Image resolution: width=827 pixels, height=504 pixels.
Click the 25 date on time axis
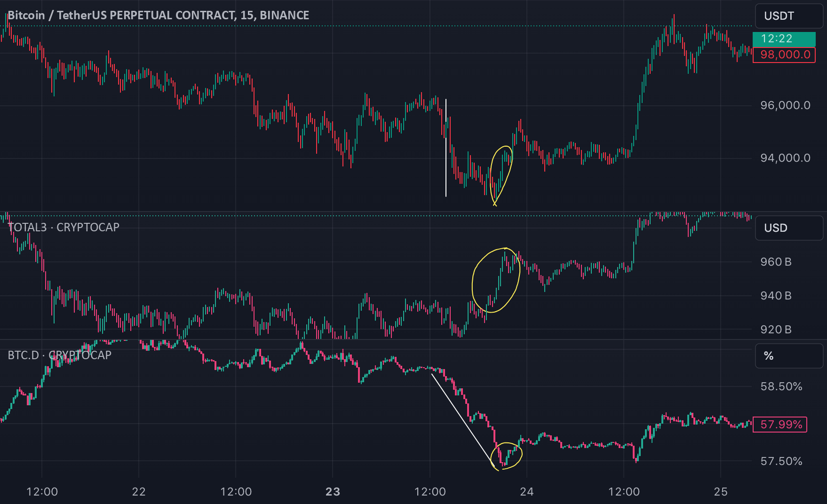(721, 492)
